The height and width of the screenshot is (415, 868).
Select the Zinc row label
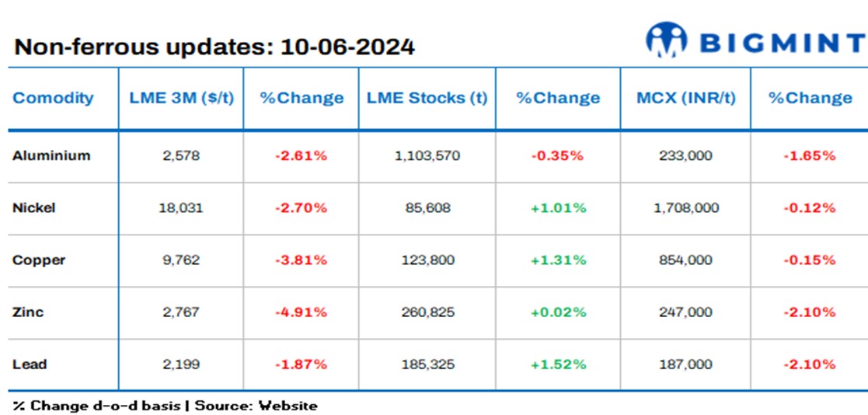click(x=28, y=312)
